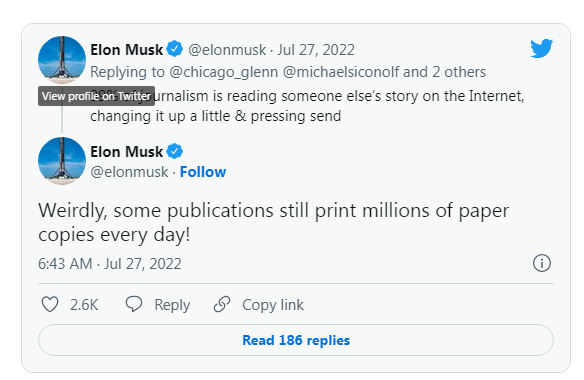Screen dimensions: 584x380
Task: Click the 2.6K likes count
Action: click(84, 305)
